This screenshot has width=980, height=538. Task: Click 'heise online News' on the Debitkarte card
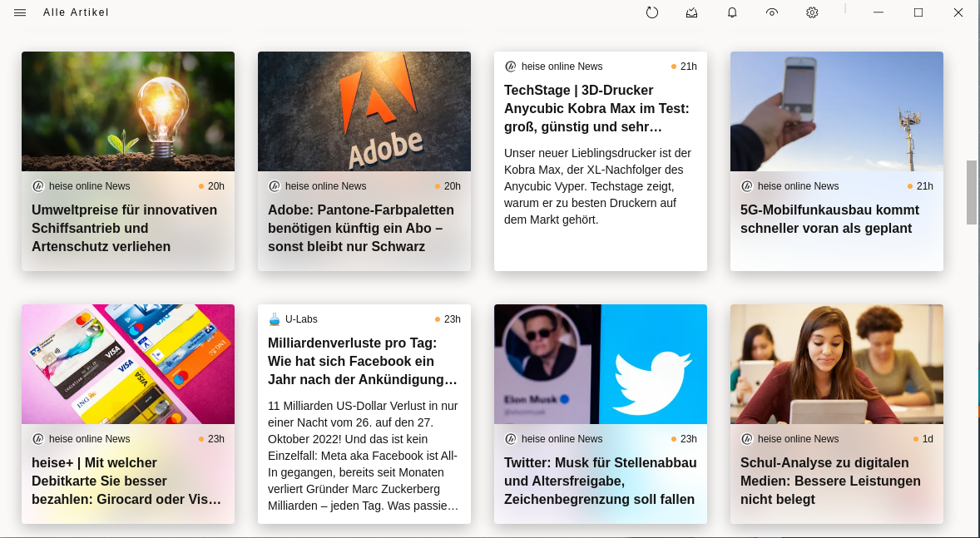[90, 439]
